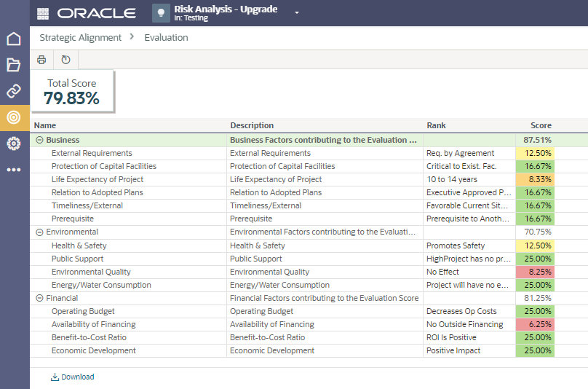Select the Benefit-to-Cost Ratio row
The image size is (588, 389).
(87, 337)
